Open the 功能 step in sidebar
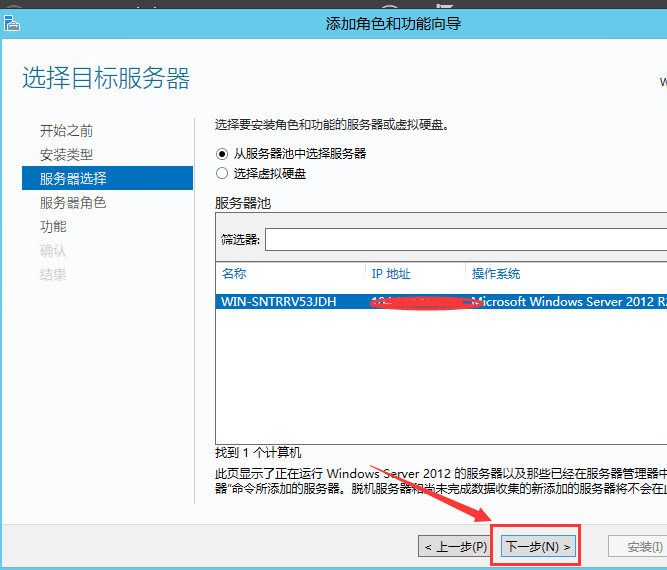Image resolution: width=667 pixels, height=570 pixels. (x=53, y=227)
